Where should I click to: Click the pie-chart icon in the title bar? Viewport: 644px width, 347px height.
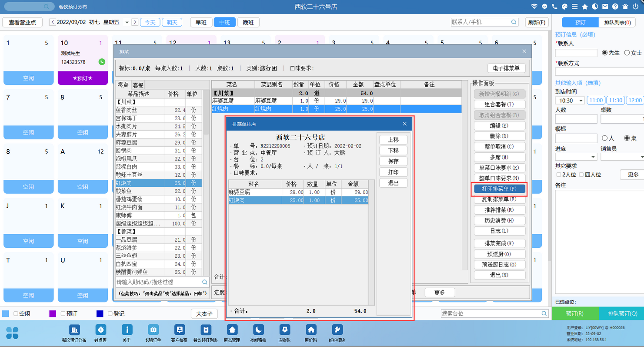point(594,7)
